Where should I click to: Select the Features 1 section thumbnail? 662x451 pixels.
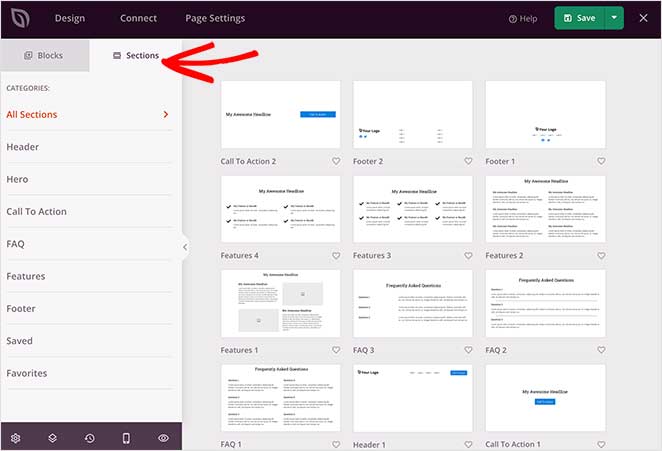(280, 305)
